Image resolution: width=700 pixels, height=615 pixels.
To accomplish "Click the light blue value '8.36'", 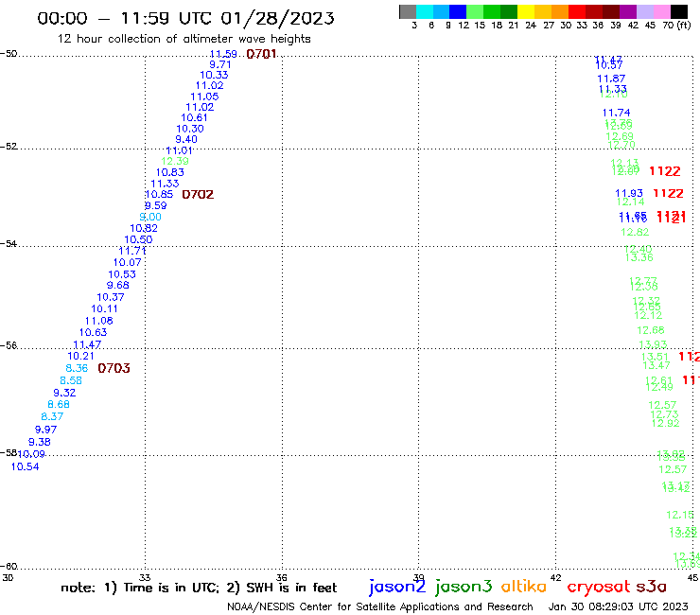I will click(77, 368).
